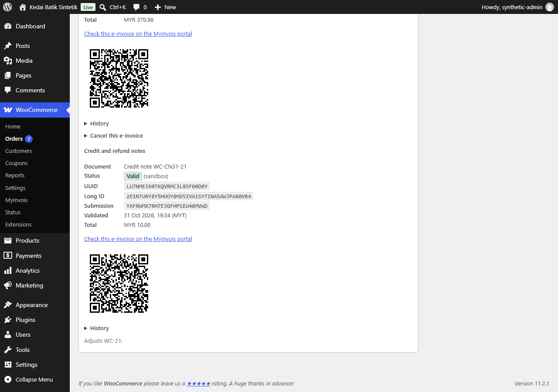
Task: Select the Submission value YAFRWMX7RH7E3GFHPSEU40MVWD
Action: click(x=167, y=206)
